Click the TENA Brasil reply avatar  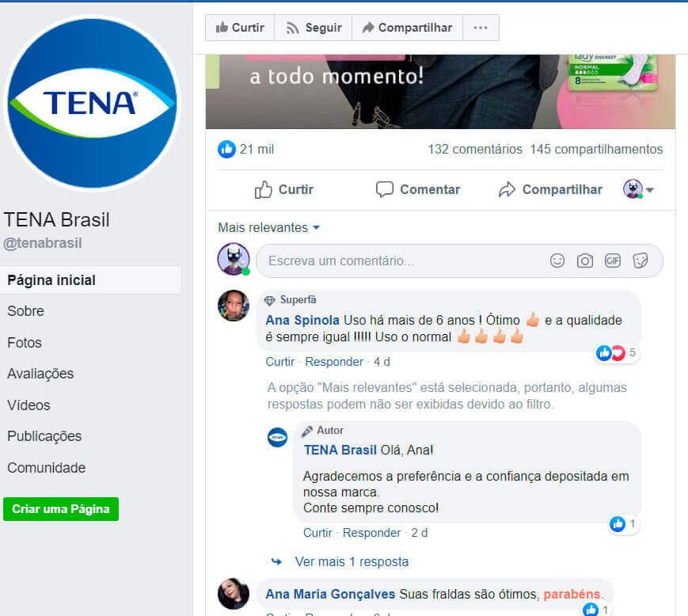(277, 437)
